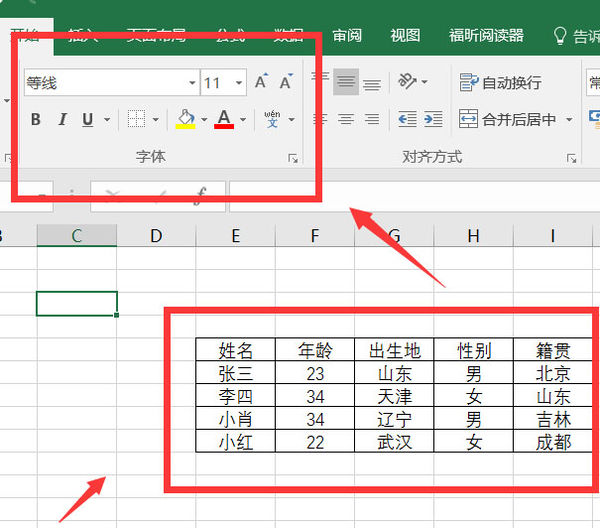
Task: Expand the 合并后居中 dropdown arrow
Action: [569, 120]
